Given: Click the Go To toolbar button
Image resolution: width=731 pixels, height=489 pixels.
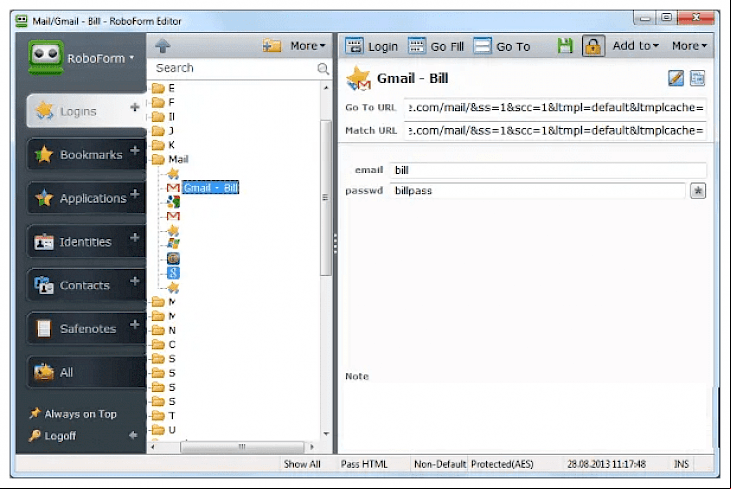Looking at the screenshot, I should click(x=502, y=46).
